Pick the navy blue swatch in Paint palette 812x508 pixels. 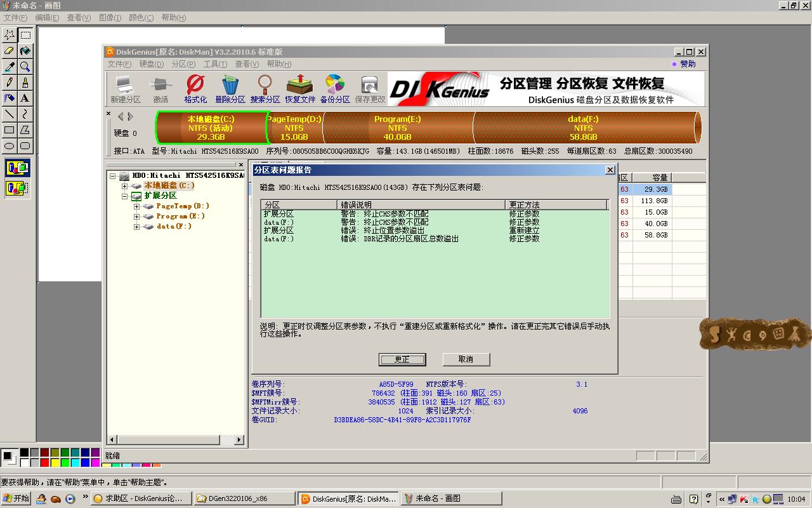(85, 453)
